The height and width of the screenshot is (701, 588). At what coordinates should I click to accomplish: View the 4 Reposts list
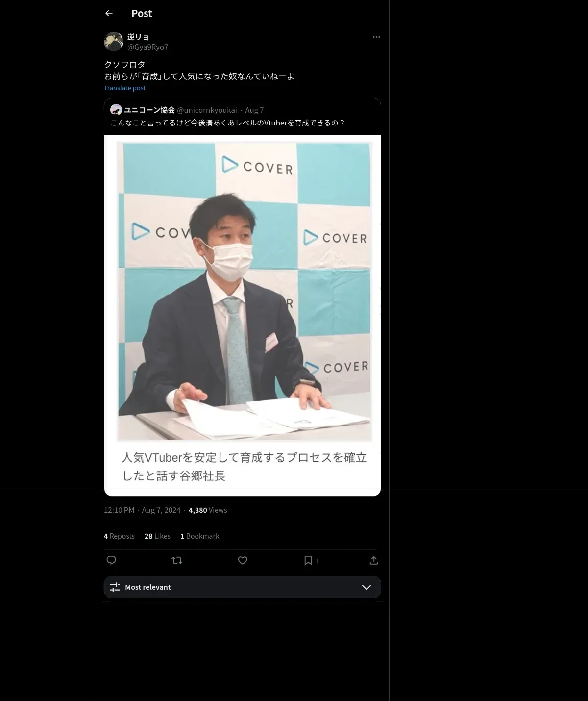[119, 536]
